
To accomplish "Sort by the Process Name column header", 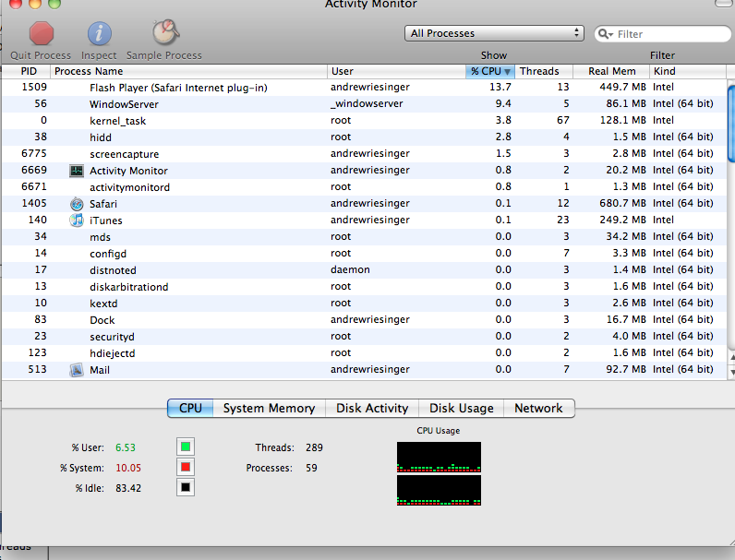I will click(188, 71).
